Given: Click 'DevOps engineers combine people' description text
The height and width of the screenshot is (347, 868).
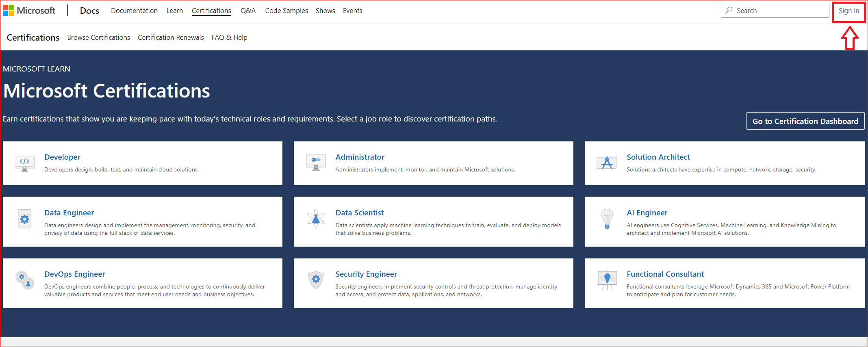Looking at the screenshot, I should 154,291.
